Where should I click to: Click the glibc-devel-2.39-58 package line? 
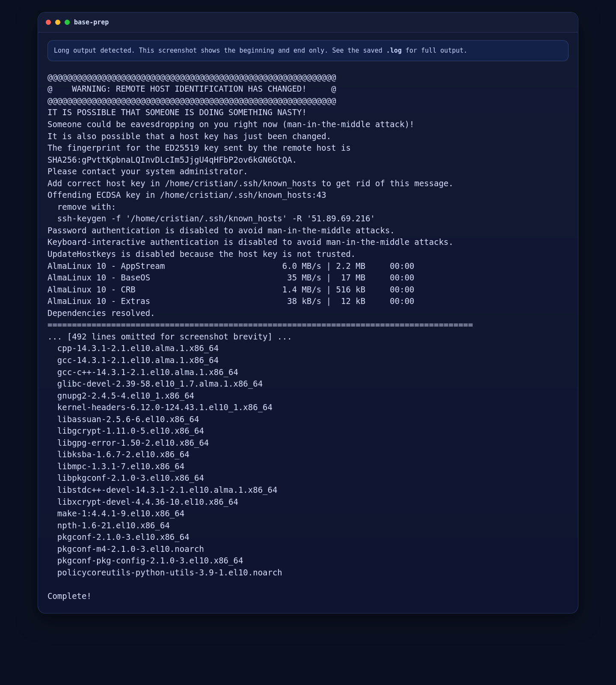point(160,384)
